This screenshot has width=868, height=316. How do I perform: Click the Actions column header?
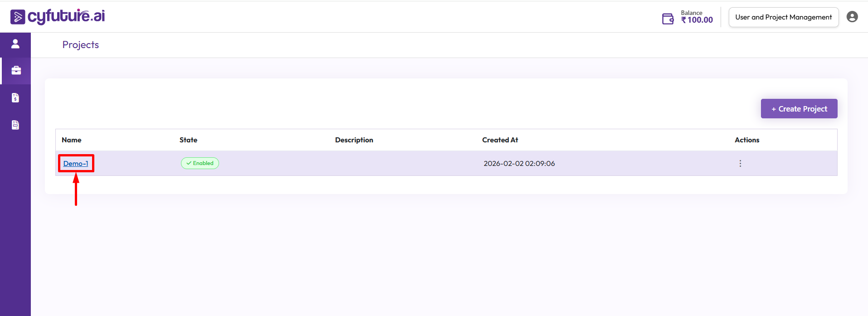point(746,140)
